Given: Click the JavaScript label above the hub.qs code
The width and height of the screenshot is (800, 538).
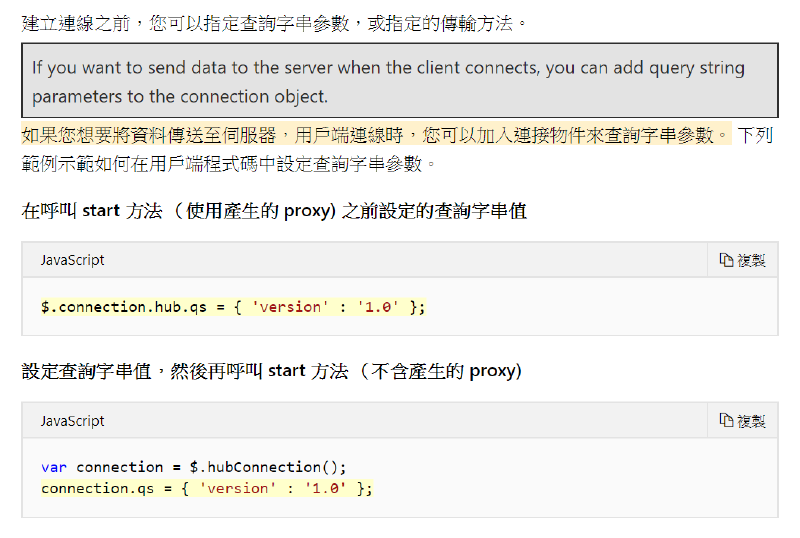Looking at the screenshot, I should [x=72, y=260].
